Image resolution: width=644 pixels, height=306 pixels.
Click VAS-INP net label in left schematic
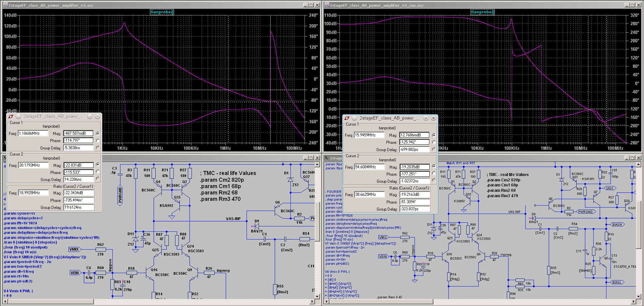click(x=233, y=219)
